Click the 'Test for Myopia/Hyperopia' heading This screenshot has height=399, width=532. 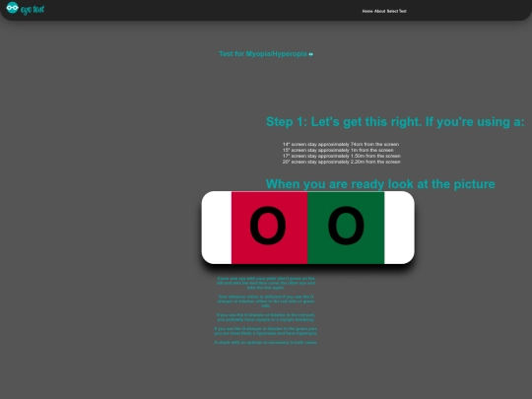coord(263,54)
